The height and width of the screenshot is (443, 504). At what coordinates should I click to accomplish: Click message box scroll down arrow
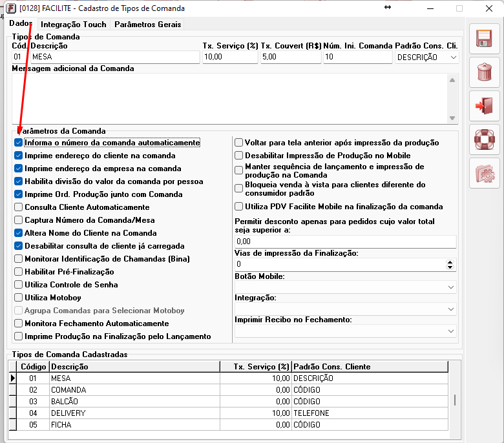pos(452,118)
